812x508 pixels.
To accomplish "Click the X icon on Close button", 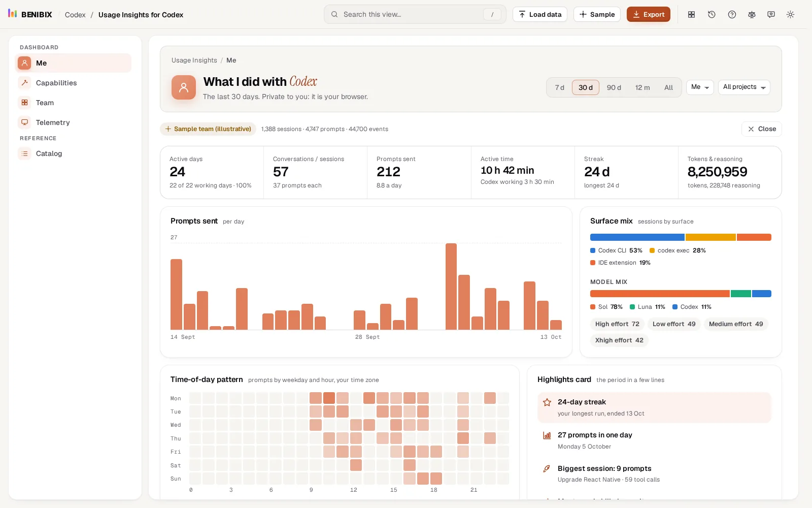I will [x=751, y=129].
